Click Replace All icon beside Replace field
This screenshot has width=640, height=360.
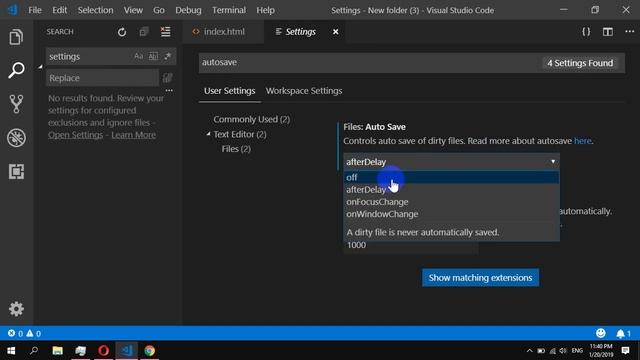coord(167,78)
